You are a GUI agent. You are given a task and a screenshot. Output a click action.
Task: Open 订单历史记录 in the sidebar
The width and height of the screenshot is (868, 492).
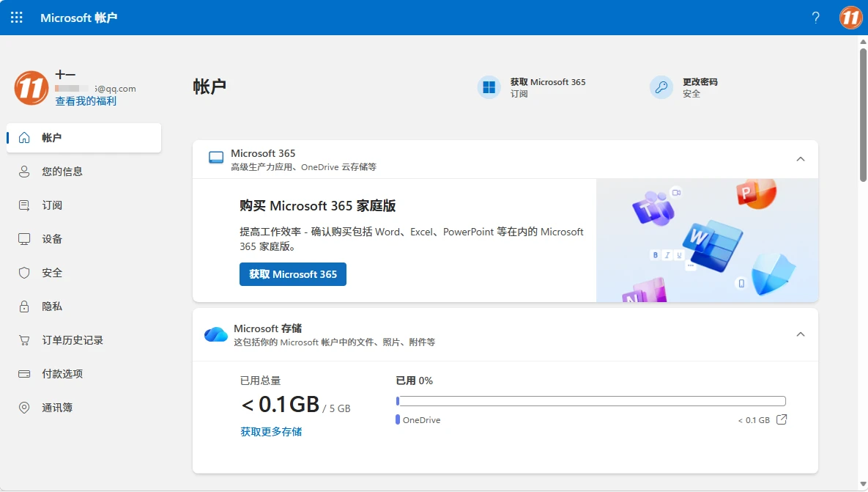[84, 340]
